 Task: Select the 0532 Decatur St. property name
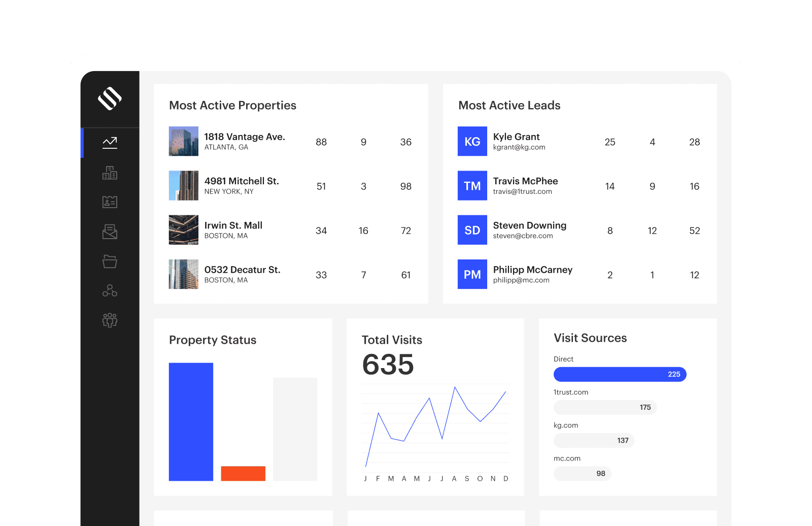pos(242,270)
